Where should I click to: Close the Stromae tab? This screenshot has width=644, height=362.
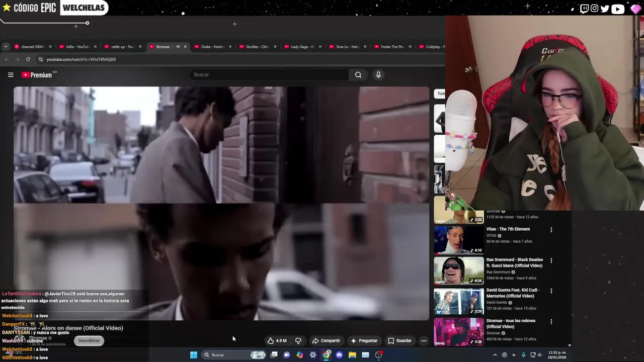pos(185,47)
